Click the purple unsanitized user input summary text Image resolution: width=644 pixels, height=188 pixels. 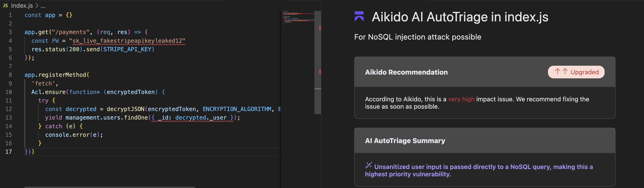tap(479, 170)
